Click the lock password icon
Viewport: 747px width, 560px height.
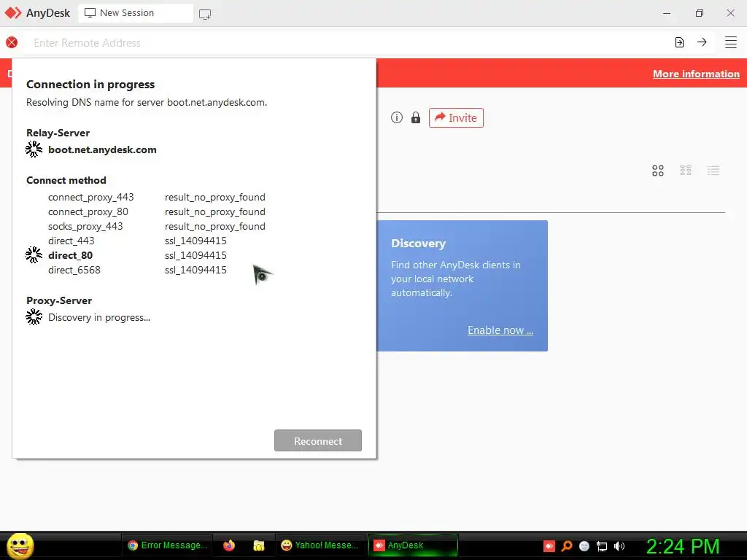pos(416,117)
